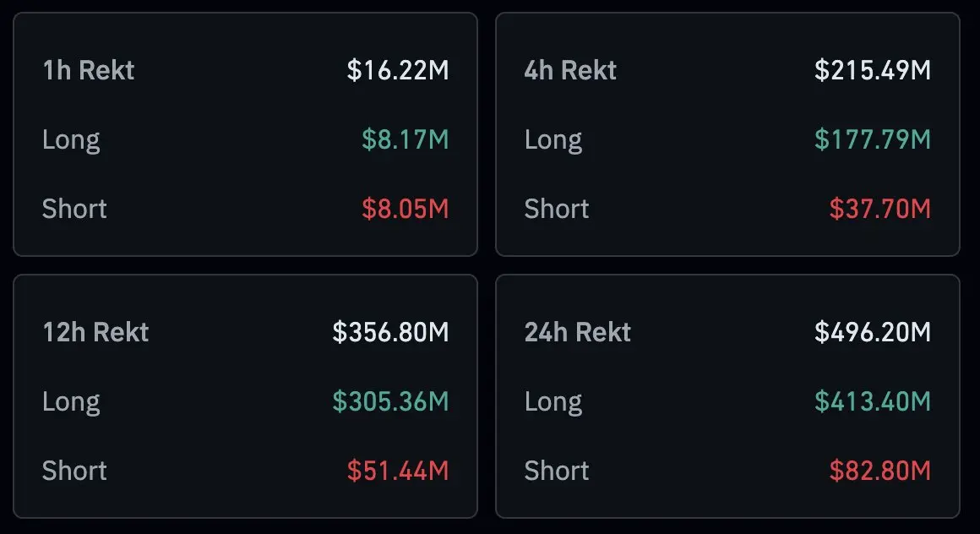Click the 12h Short value $51.44M
This screenshot has width=980, height=534.
[x=397, y=471]
